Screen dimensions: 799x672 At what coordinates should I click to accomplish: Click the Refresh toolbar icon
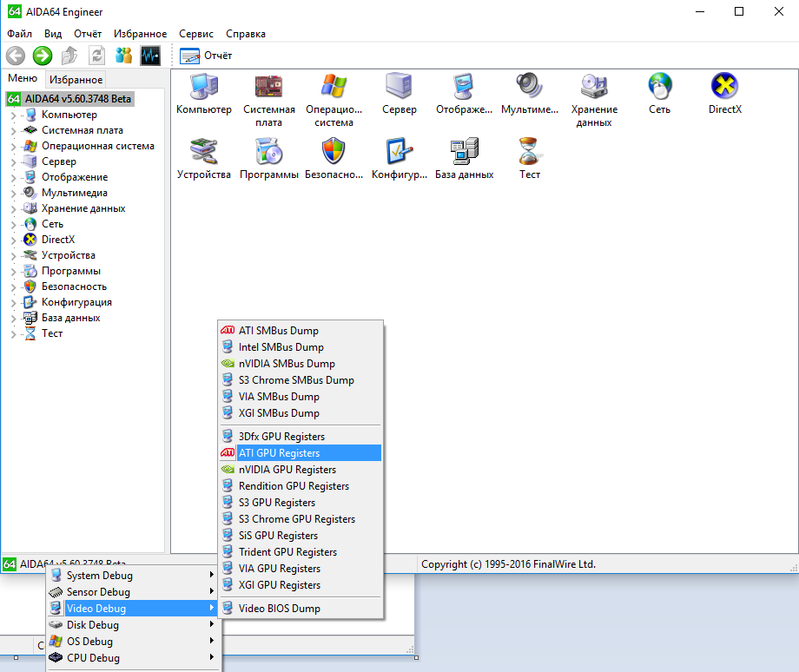96,56
